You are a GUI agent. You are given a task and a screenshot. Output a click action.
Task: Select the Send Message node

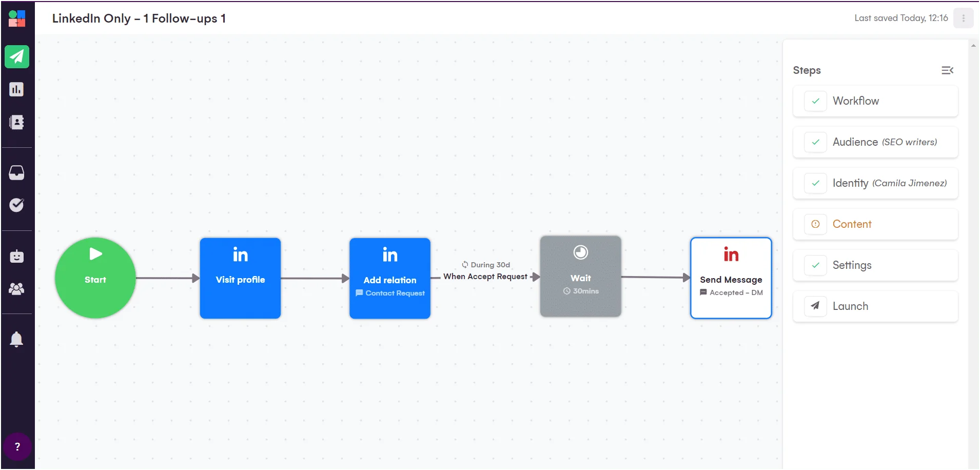click(731, 278)
